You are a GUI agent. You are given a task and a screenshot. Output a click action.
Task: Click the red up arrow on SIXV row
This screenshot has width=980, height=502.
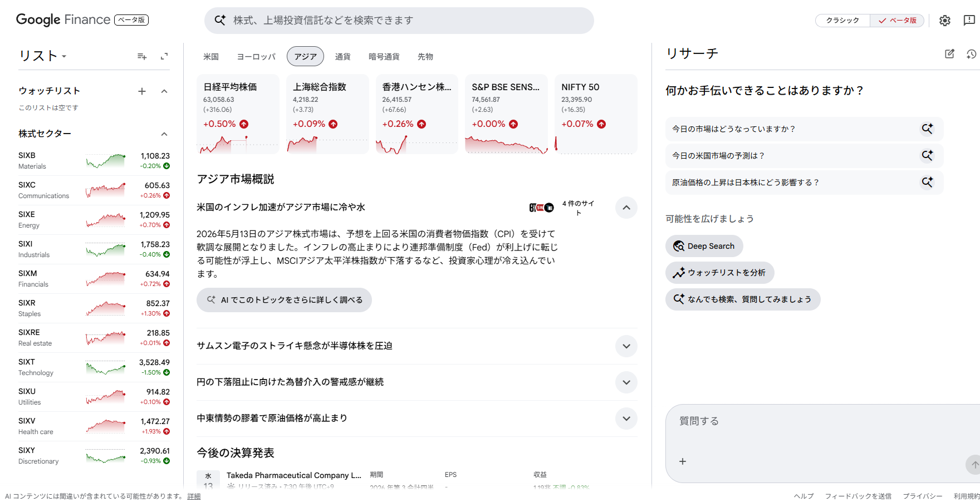[x=166, y=431]
